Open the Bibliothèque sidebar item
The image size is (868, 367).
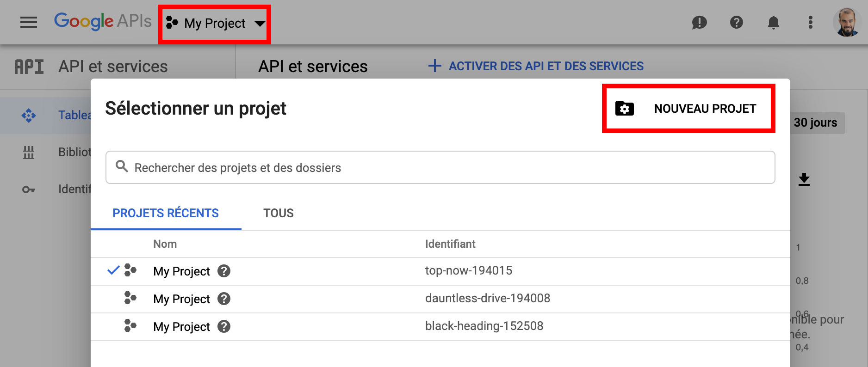[x=45, y=152]
